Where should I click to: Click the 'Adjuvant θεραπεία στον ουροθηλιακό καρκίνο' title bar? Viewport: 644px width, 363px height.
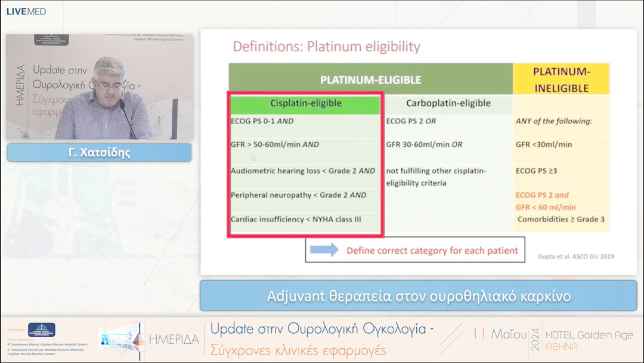tap(419, 296)
